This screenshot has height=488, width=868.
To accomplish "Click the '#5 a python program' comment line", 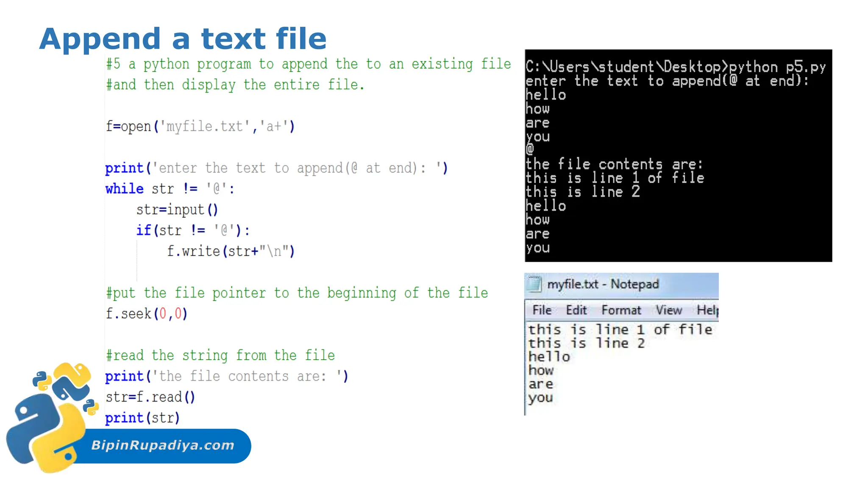I will (309, 64).
